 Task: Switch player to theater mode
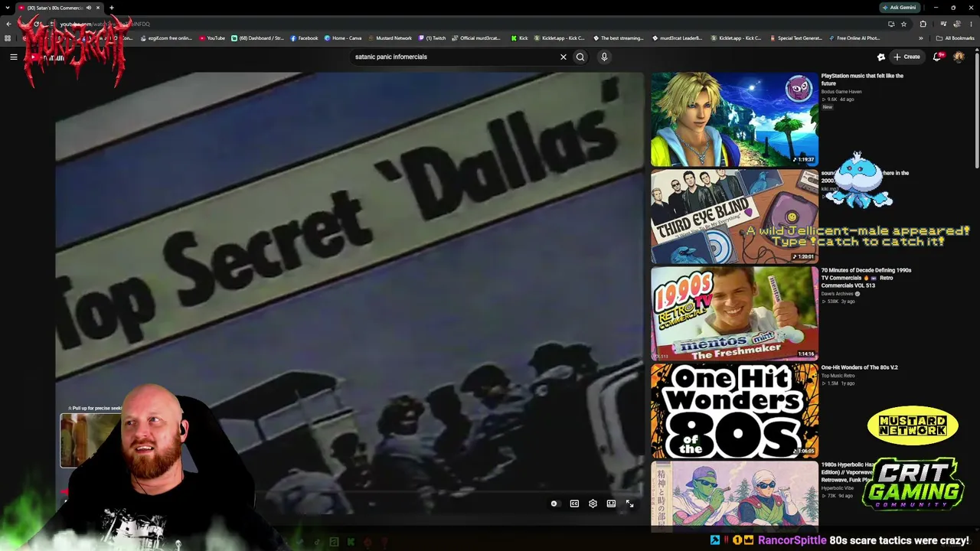click(611, 504)
